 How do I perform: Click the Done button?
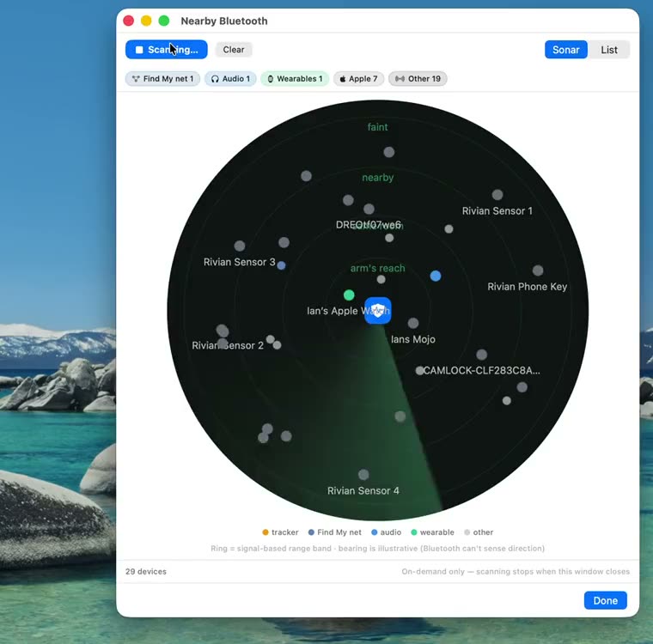coord(605,600)
